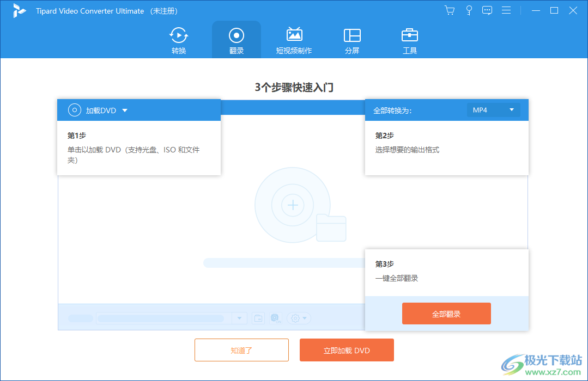Open the output folder icon in bottom toolbar

click(x=258, y=318)
